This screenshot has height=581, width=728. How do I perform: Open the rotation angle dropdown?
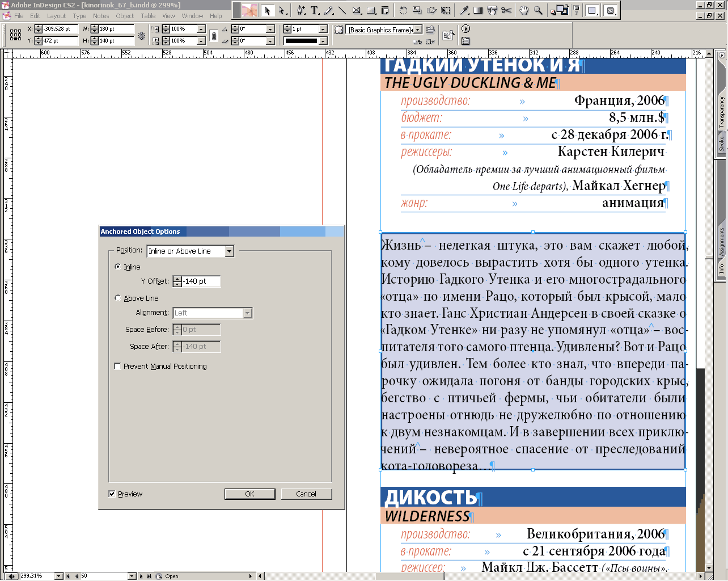270,29
